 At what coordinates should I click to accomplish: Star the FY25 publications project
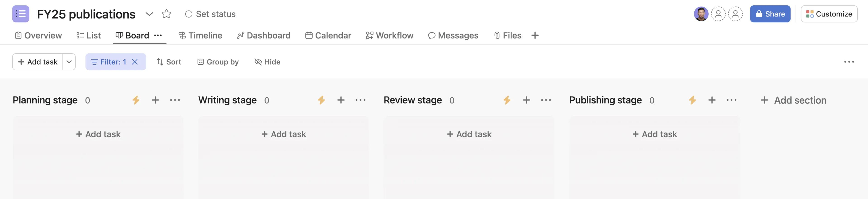click(166, 14)
